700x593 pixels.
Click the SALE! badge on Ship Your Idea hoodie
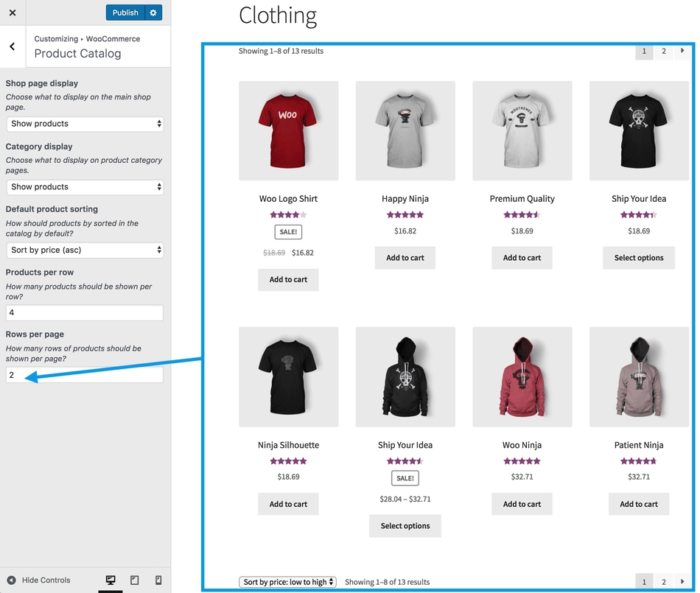pyautogui.click(x=405, y=478)
